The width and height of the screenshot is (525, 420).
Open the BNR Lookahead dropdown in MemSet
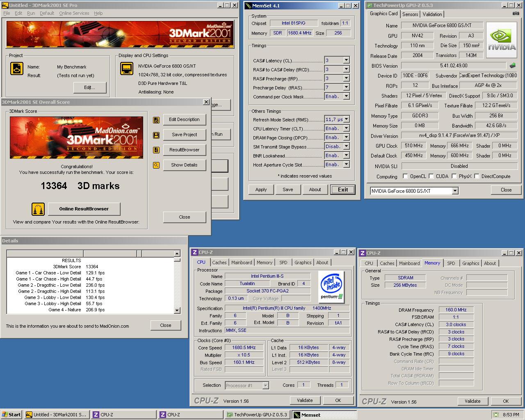coord(346,155)
